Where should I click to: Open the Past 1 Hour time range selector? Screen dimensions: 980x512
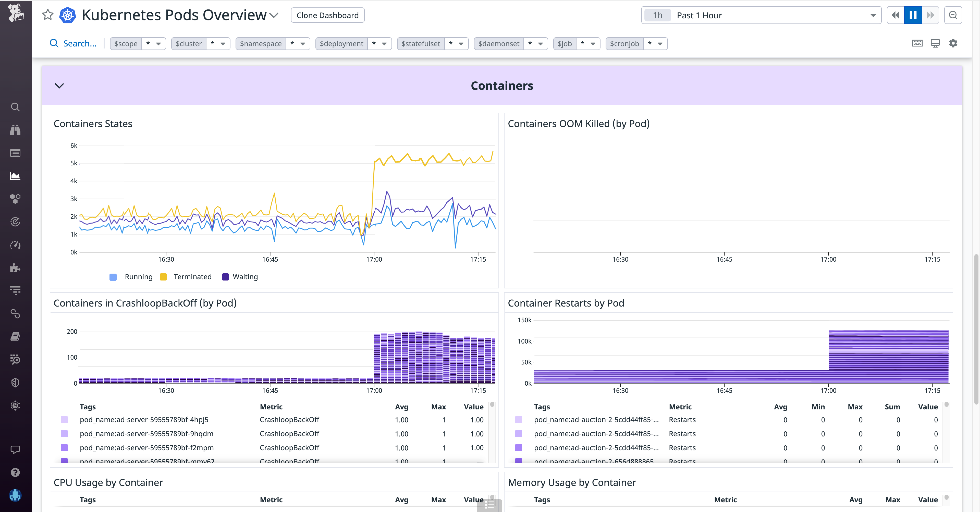click(761, 15)
